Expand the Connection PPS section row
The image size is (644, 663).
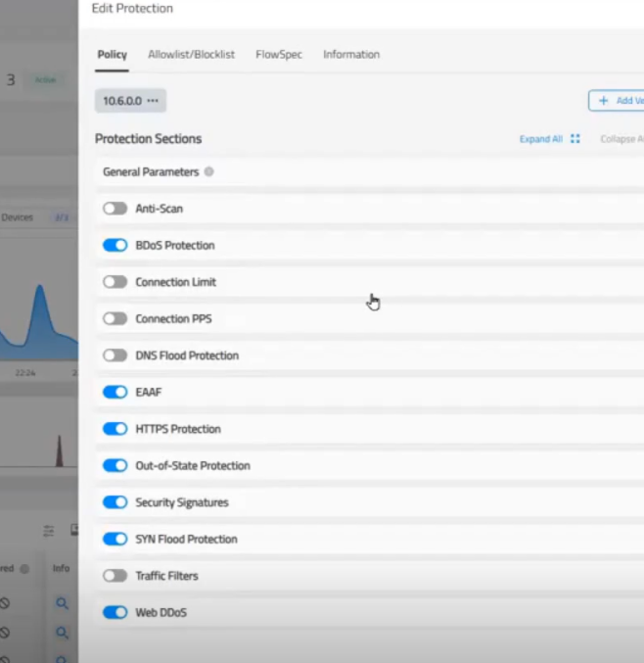(370, 319)
